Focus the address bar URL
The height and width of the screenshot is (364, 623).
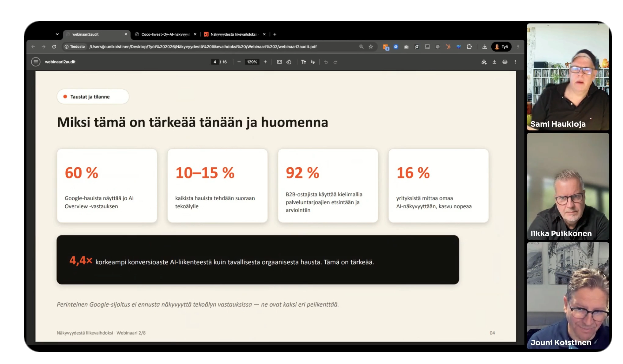click(203, 47)
